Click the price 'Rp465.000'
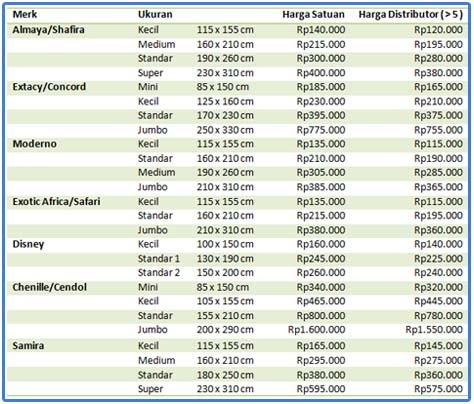Image resolution: width=474 pixels, height=404 pixels. pos(321,301)
